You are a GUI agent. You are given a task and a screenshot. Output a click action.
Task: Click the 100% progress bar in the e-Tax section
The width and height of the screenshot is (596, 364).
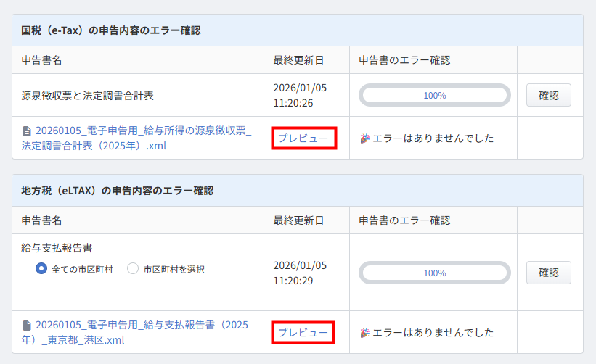pyautogui.click(x=435, y=95)
